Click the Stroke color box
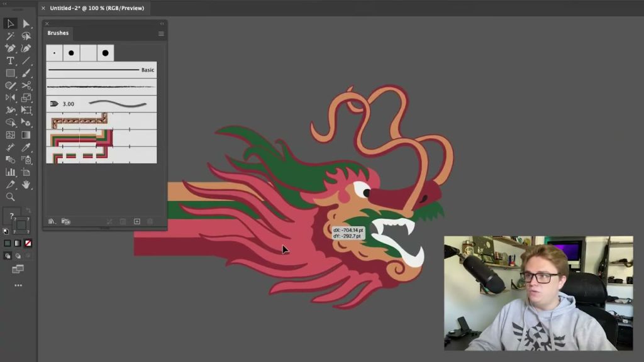The height and width of the screenshot is (362, 644). pos(21,225)
